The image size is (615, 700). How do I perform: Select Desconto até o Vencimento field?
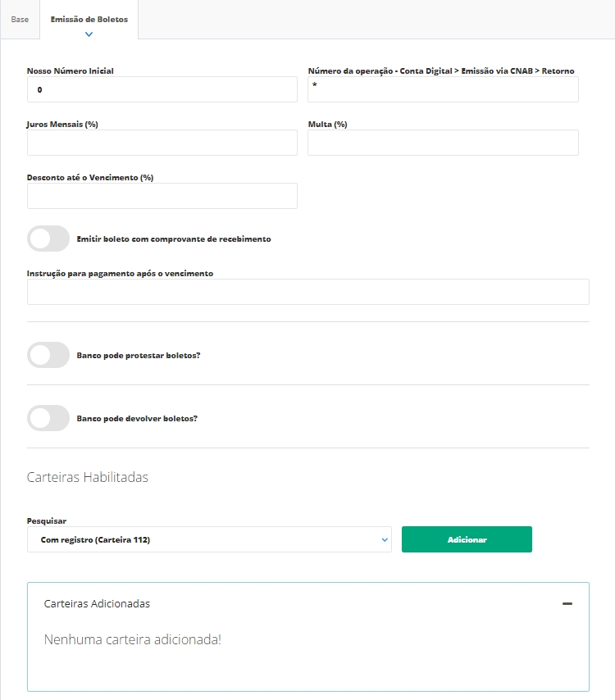[162, 196]
